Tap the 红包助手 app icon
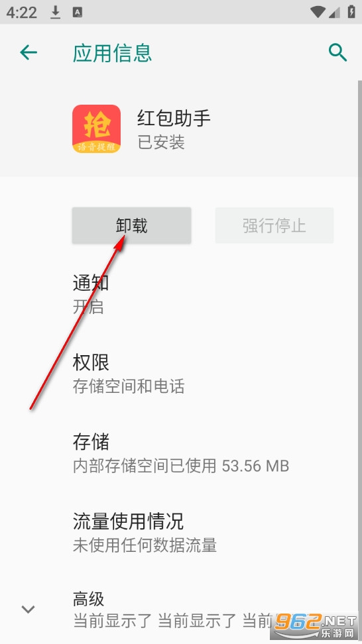 pos(97,129)
